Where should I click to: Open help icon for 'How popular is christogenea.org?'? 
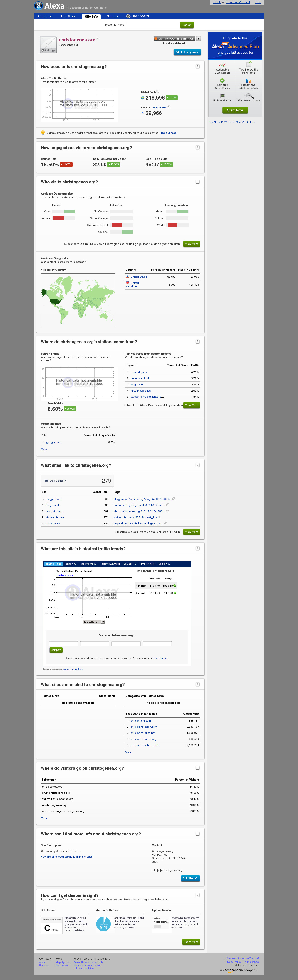(x=198, y=67)
